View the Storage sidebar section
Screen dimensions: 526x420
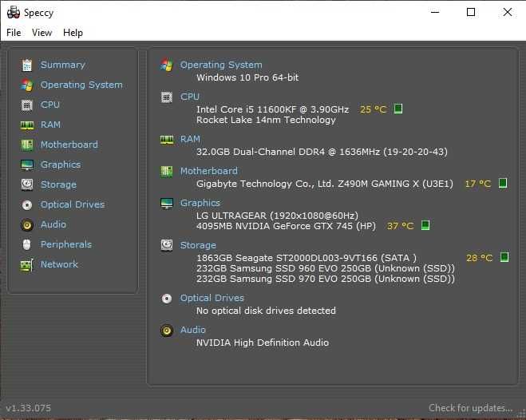click(58, 184)
